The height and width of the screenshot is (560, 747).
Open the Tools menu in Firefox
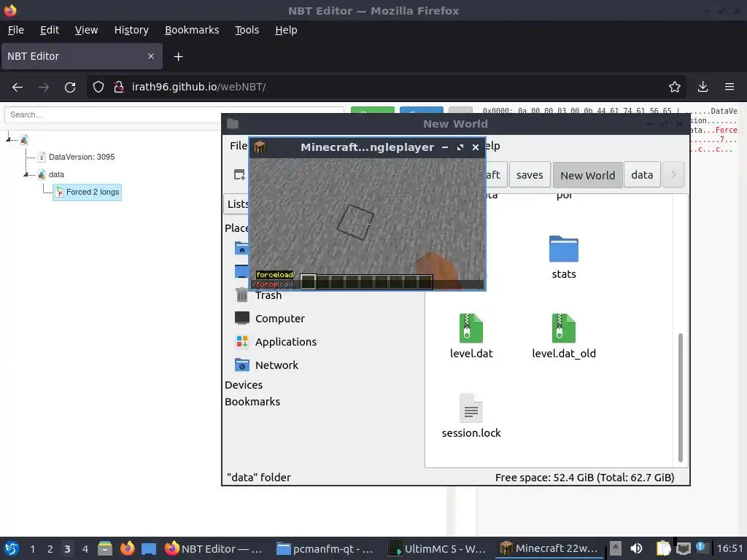[247, 30]
